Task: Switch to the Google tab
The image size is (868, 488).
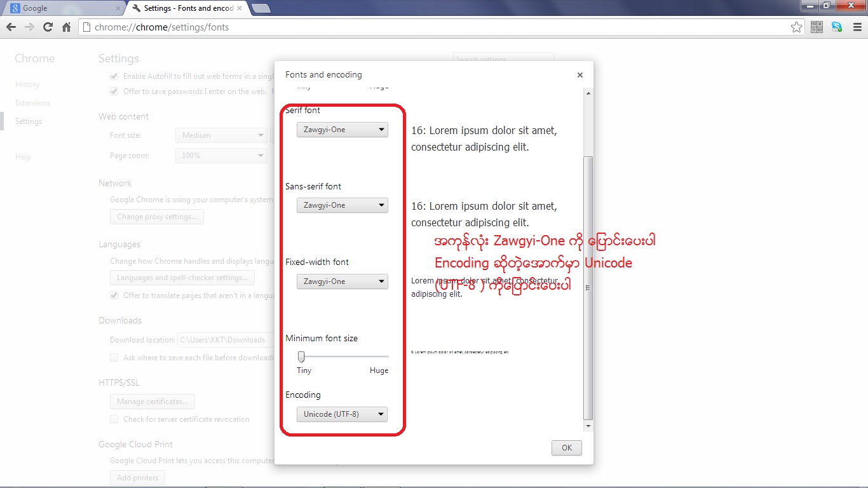Action: point(64,8)
